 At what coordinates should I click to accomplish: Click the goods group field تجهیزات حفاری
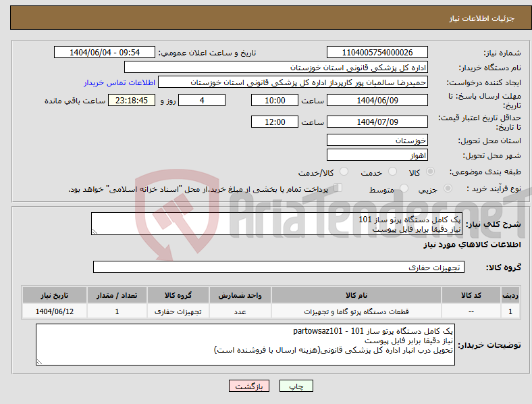pos(279,267)
